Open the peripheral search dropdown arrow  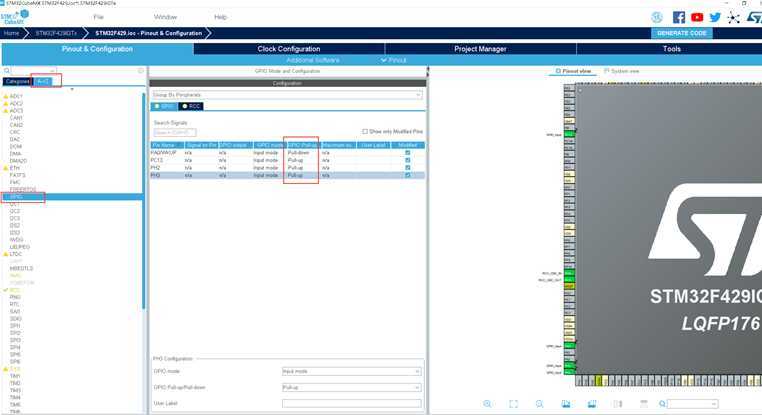[x=52, y=70]
